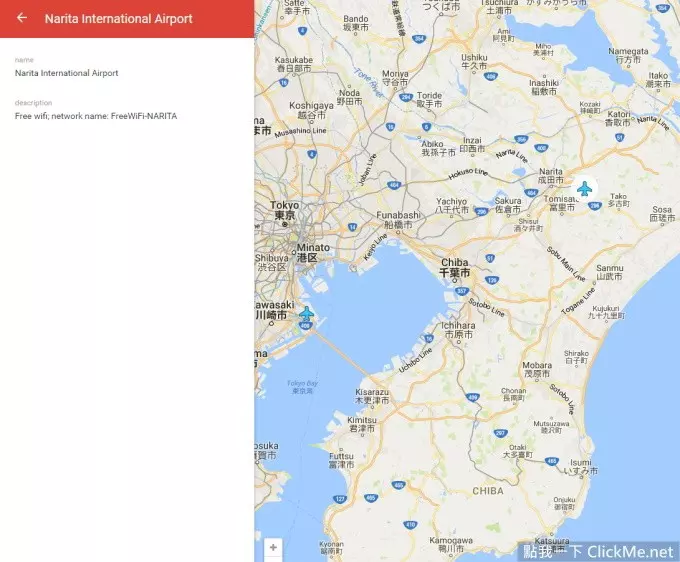This screenshot has height=562, width=680.
Task: Click the Bando label on the map
Action: pyautogui.click(x=356, y=23)
